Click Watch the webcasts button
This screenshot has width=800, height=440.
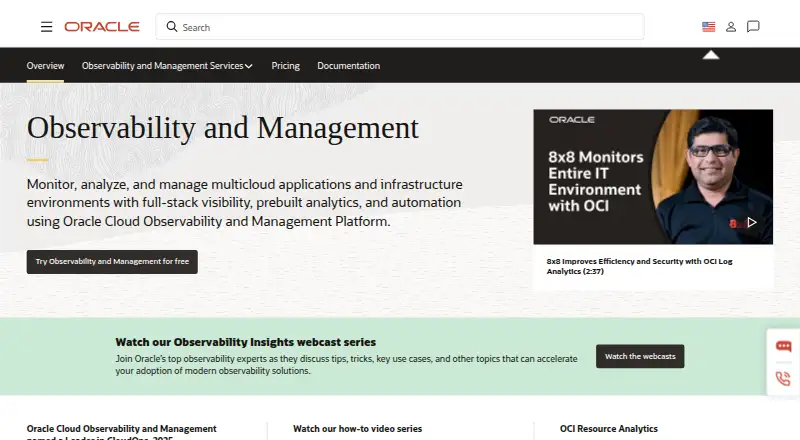[x=640, y=356]
